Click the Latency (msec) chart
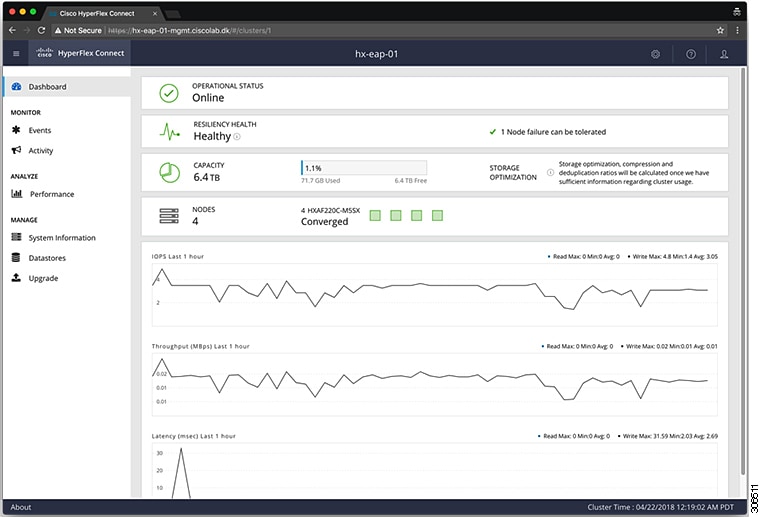Viewport: 761px width, 517px height. click(434, 470)
